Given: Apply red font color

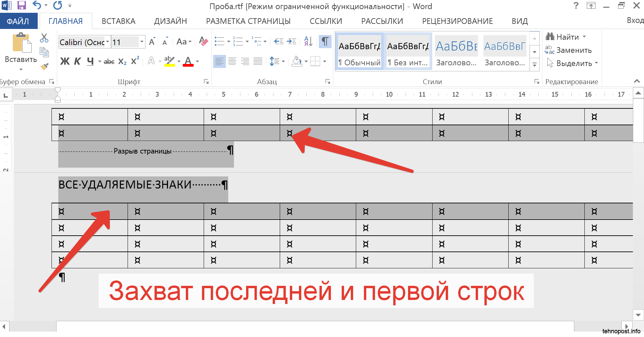Looking at the screenshot, I should [x=188, y=61].
